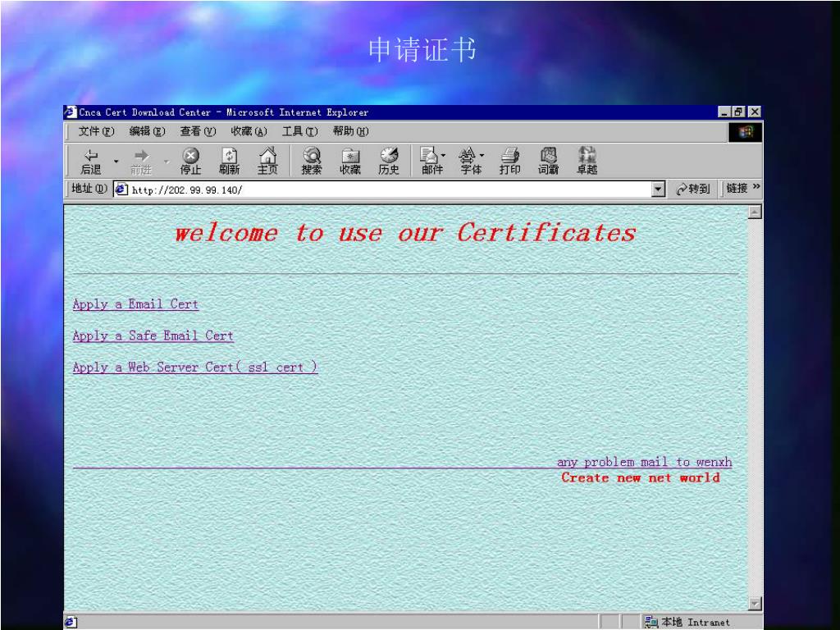Click the Forward (前进) toolbar icon
This screenshot has height=630, width=840.
tap(141, 161)
